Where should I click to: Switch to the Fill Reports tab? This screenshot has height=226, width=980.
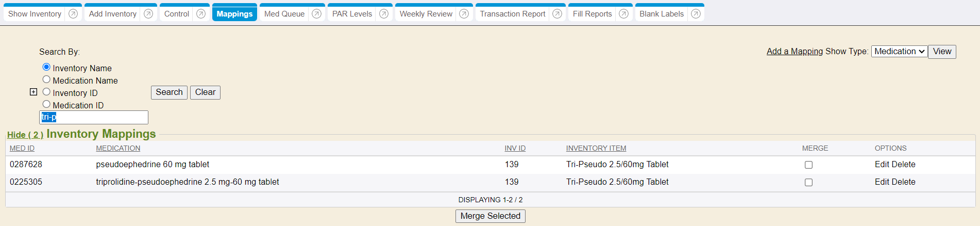point(592,14)
